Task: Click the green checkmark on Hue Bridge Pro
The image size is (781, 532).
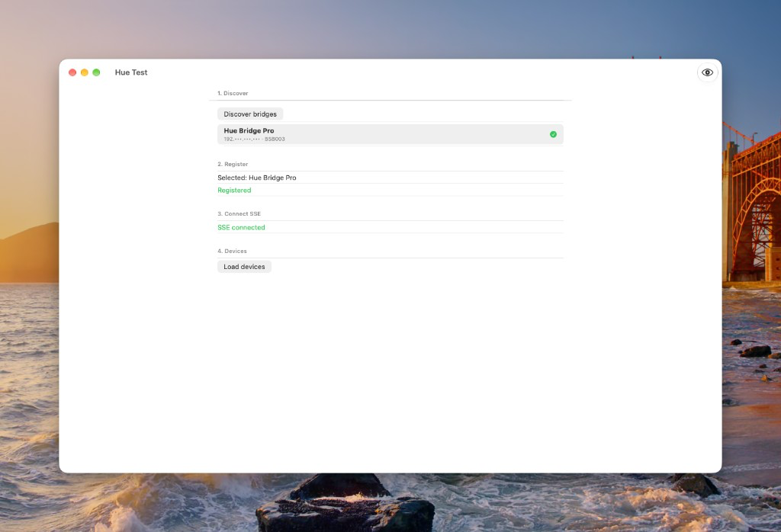Action: (x=553, y=134)
